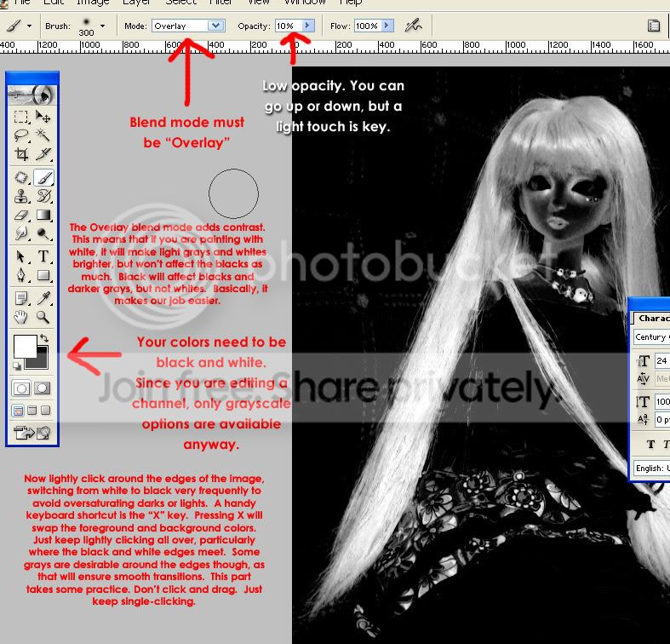The width and height of the screenshot is (670, 644).
Task: Select the Lasso tool
Action: click(x=21, y=135)
